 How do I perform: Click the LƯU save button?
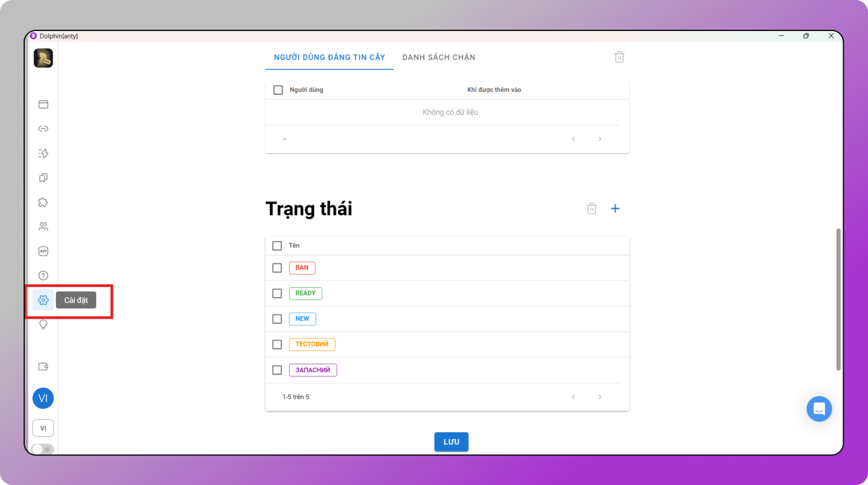tap(451, 442)
